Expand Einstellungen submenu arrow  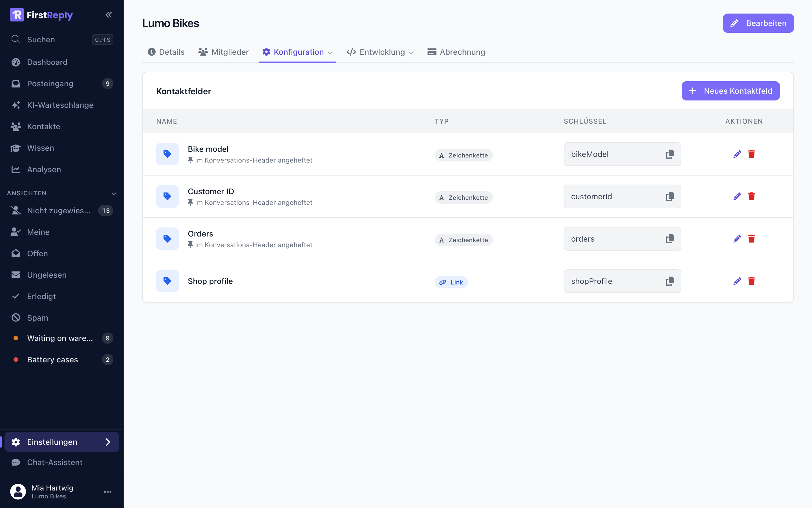coord(108,442)
